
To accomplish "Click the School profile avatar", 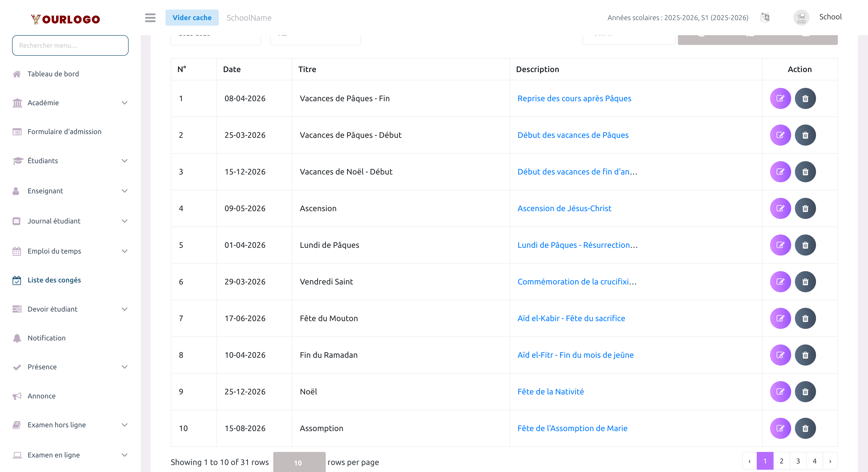I will (801, 17).
